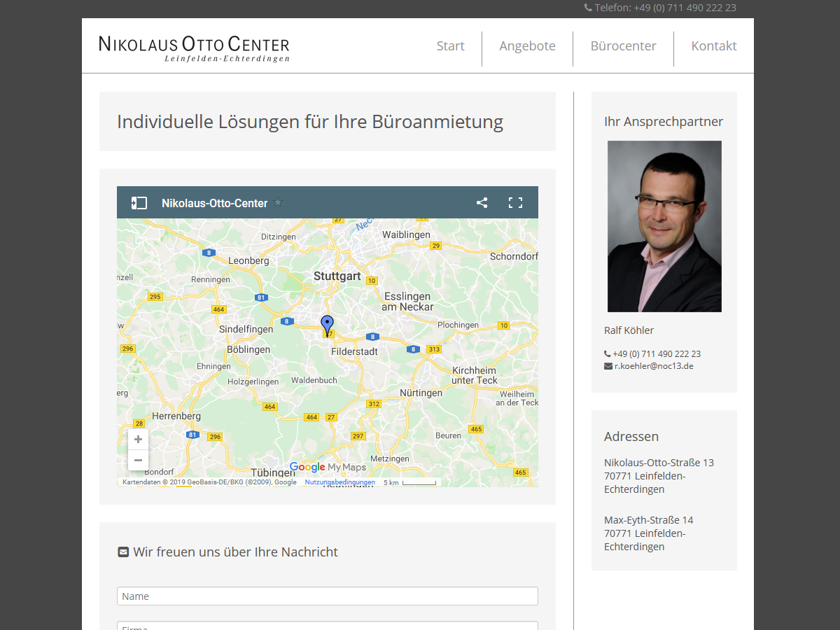The image size is (840, 630).
Task: Focus the Name input field
Action: coord(328,596)
